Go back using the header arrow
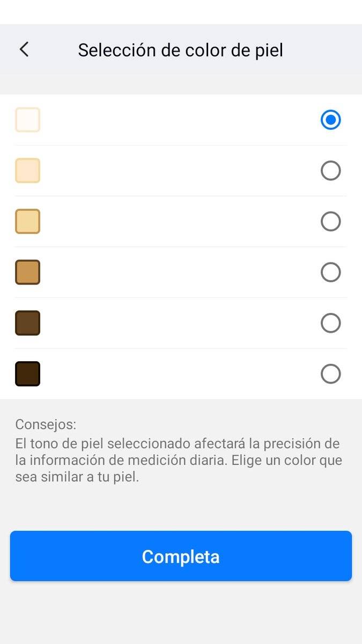This screenshot has height=644, width=362. 24,49
